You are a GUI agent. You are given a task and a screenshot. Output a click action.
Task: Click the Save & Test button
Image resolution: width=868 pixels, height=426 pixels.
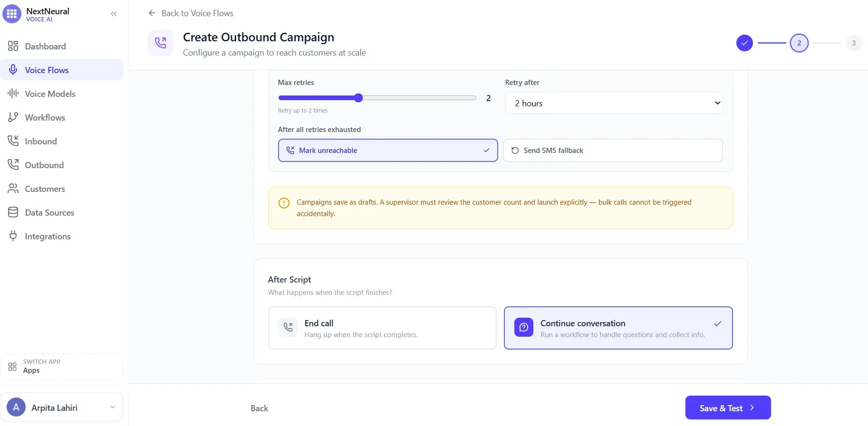728,407
